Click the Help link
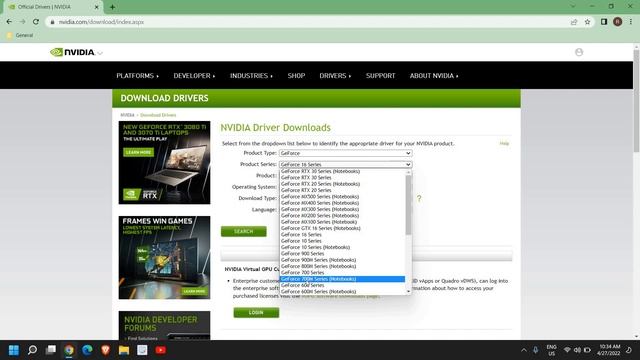This screenshot has width=640, height=360. coord(504,144)
